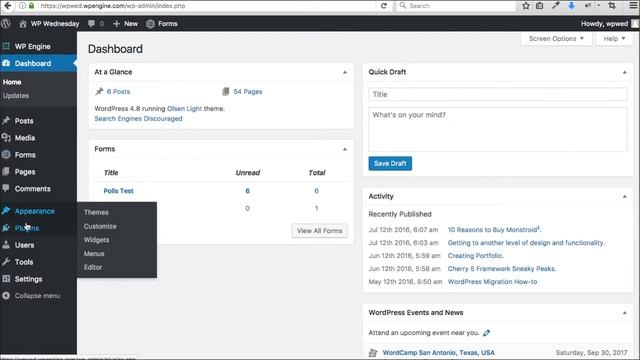Open the WordPress logo menu

tap(6, 24)
